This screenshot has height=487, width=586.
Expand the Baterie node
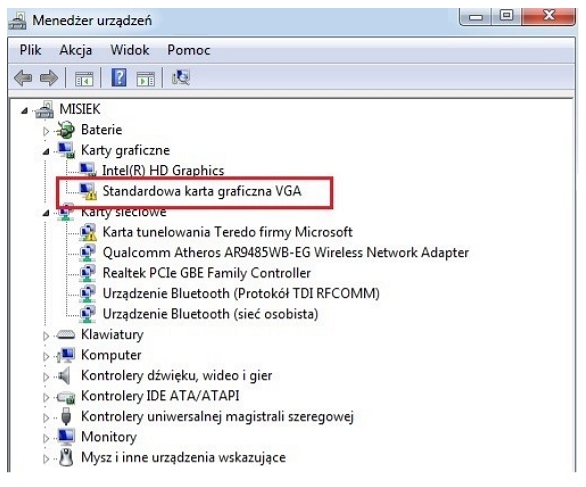tap(46, 131)
